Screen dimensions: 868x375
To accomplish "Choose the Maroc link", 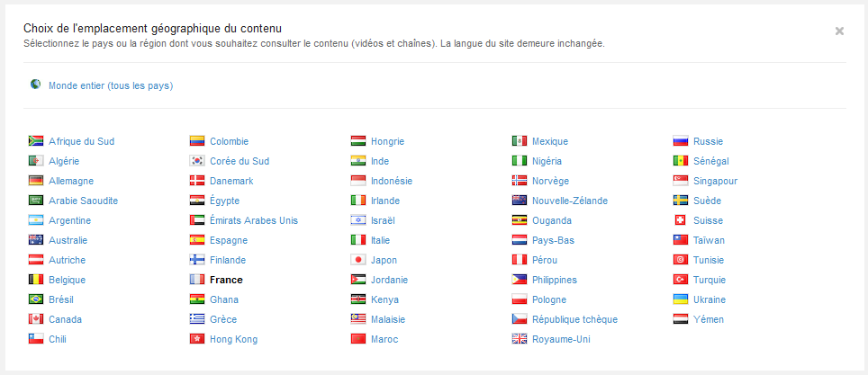I will click(x=384, y=339).
